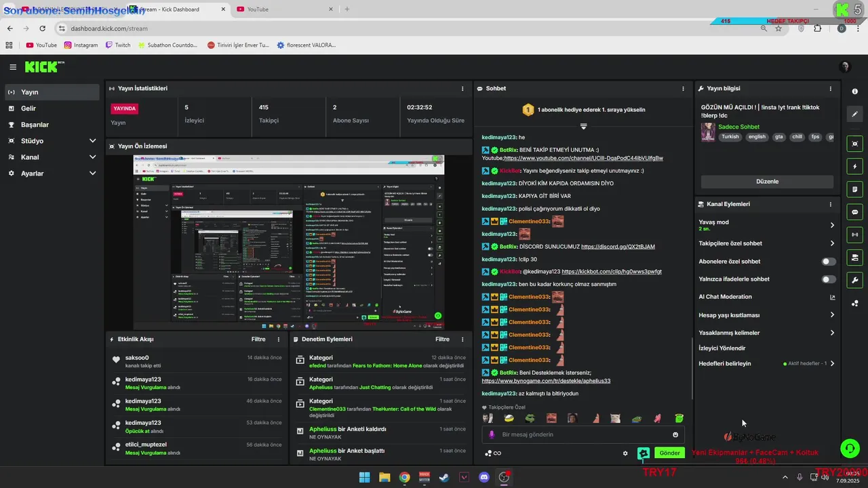This screenshot has height=488, width=868.
Task: Open Hesap yaşı kısıtlaması chevron
Action: [x=832, y=315]
